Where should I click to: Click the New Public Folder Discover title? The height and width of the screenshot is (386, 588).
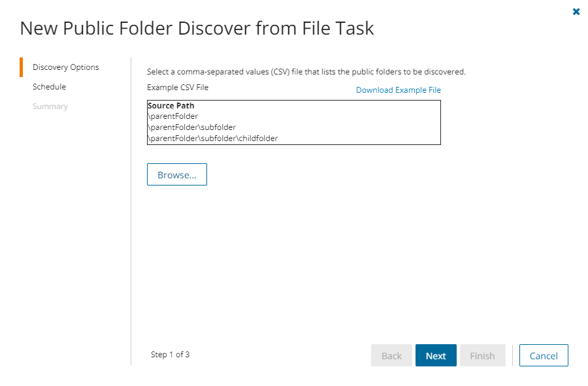click(x=197, y=29)
